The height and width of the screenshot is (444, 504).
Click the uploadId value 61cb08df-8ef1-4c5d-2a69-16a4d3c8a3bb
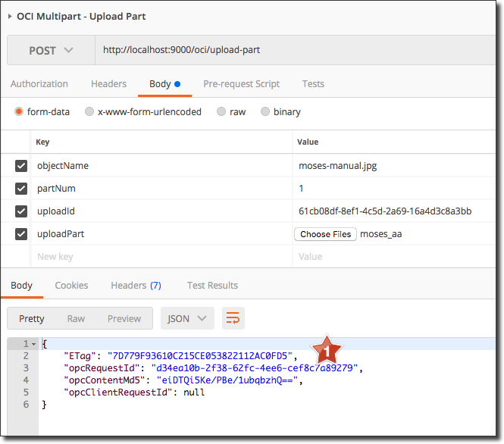coord(394,211)
